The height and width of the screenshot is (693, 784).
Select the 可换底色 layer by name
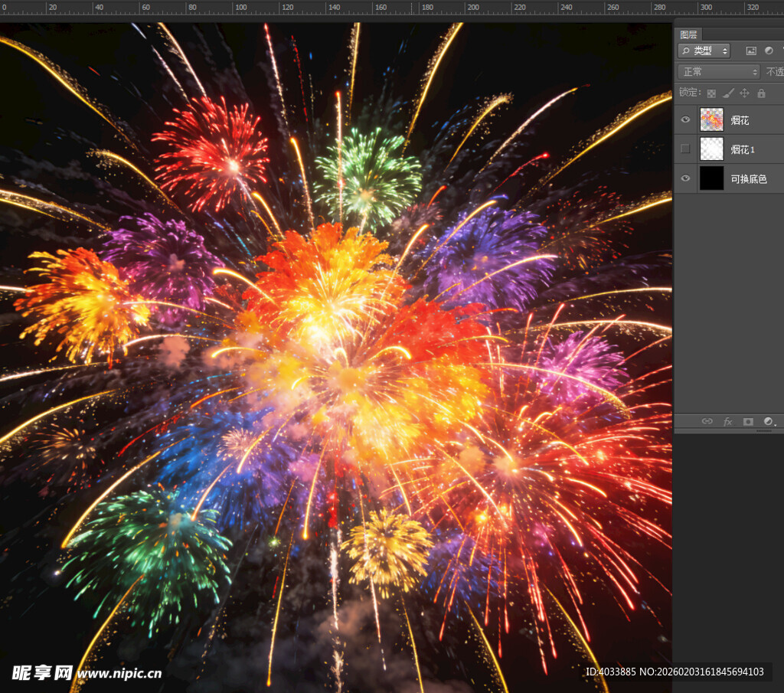click(x=748, y=178)
